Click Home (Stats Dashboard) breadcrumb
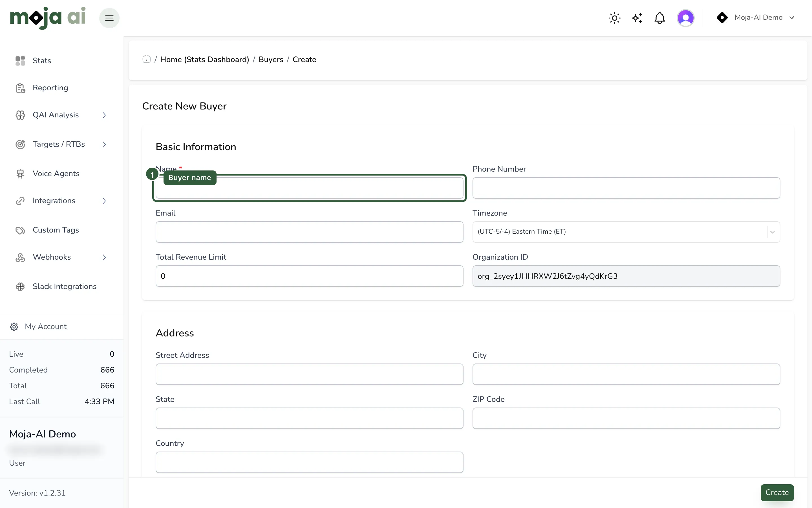The height and width of the screenshot is (508, 812). click(205, 60)
